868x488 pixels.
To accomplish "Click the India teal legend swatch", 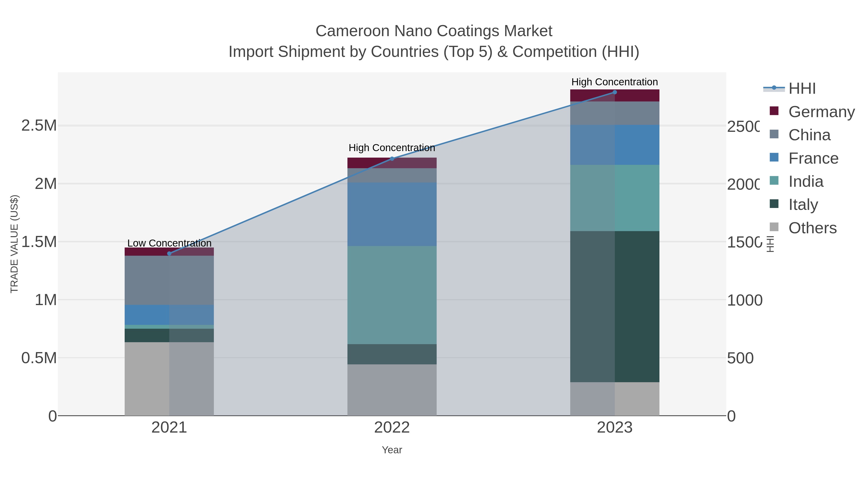I will pyautogui.click(x=774, y=180).
